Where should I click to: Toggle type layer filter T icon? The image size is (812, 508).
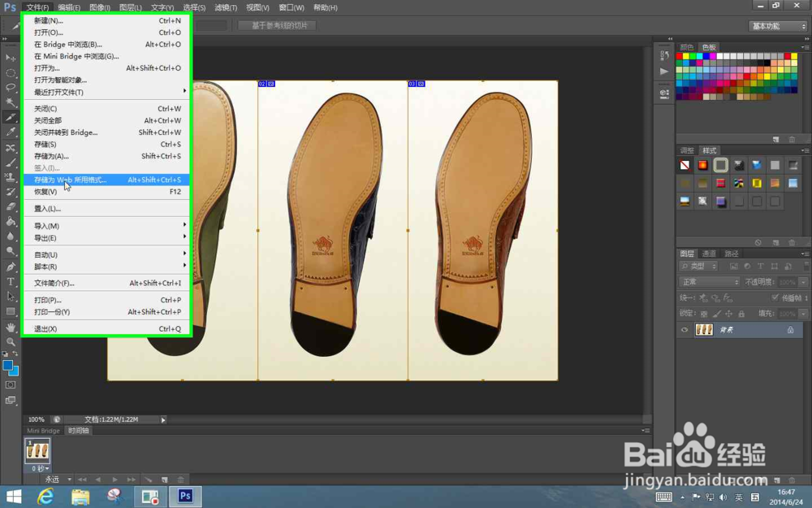tap(761, 267)
